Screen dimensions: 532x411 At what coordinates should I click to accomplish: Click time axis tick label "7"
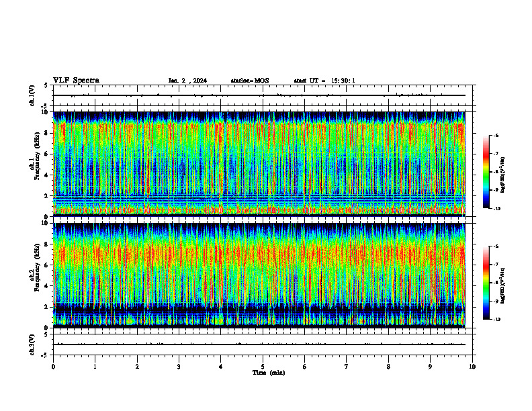coord(347,367)
